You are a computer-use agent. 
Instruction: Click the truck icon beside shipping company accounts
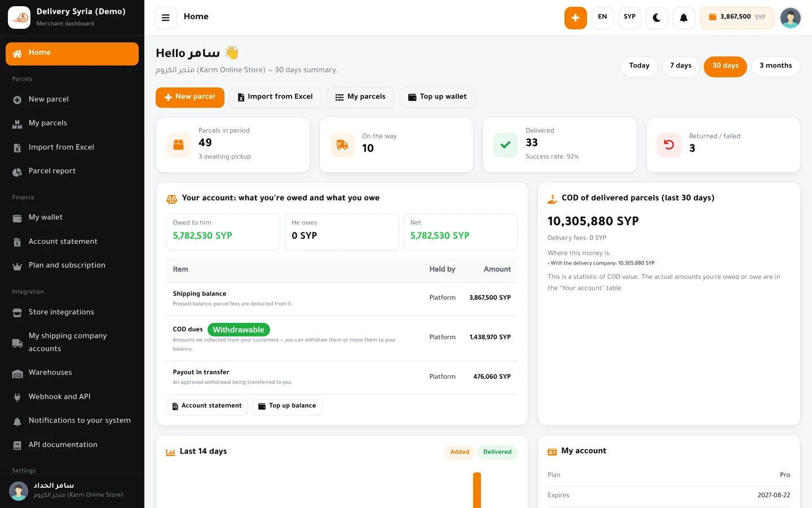[17, 343]
